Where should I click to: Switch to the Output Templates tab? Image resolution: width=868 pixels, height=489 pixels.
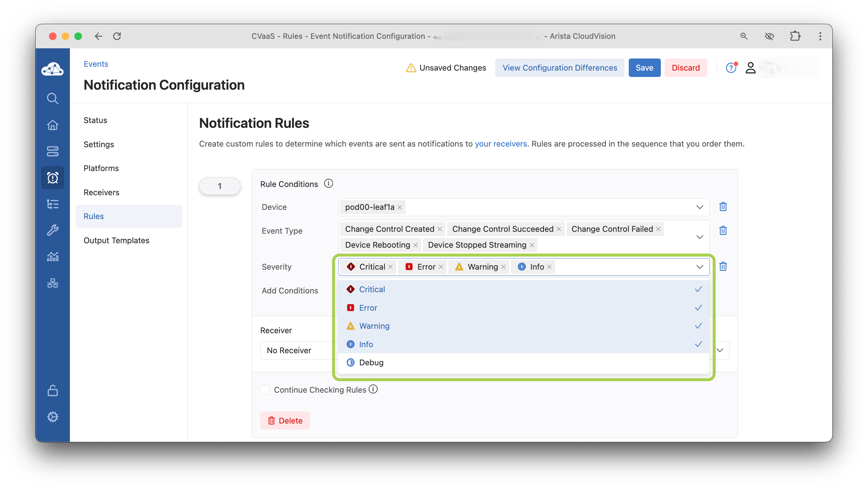point(116,240)
